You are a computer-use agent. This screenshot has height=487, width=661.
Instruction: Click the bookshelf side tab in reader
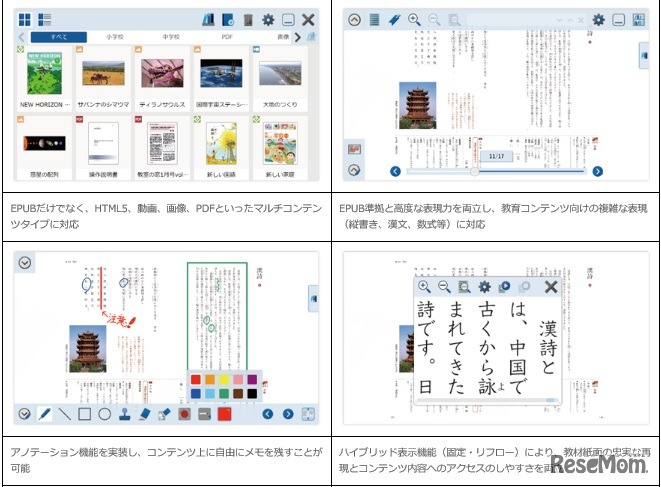644,55
